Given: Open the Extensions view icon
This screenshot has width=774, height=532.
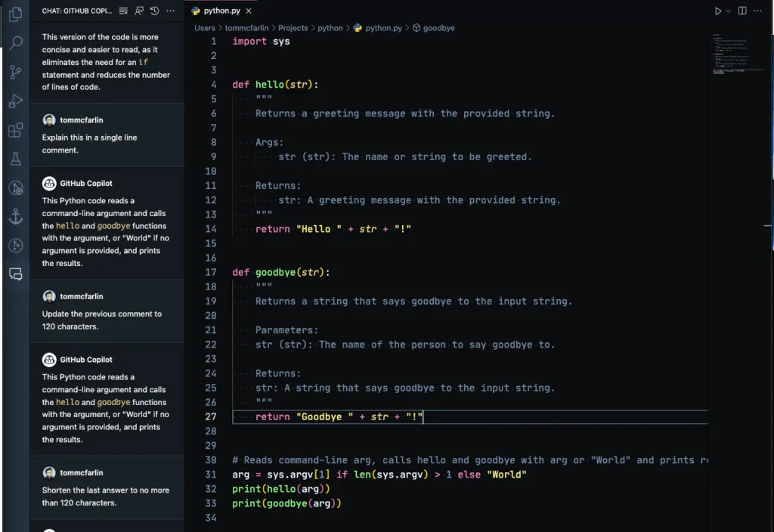Looking at the screenshot, I should pos(15,130).
